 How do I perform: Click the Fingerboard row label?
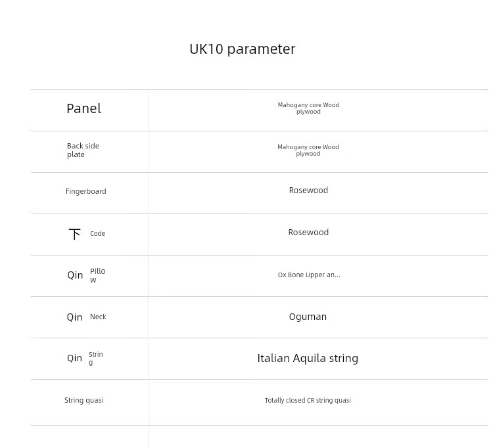click(85, 191)
